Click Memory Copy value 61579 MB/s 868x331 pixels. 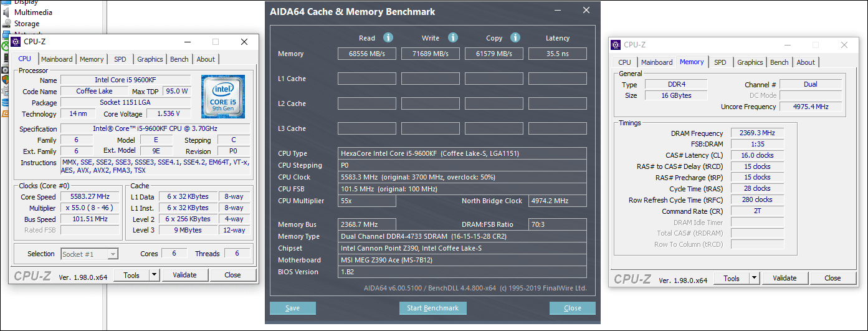(x=494, y=54)
